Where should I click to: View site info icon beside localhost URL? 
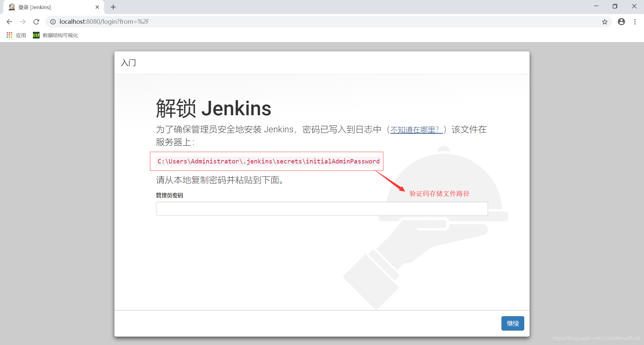click(x=53, y=22)
